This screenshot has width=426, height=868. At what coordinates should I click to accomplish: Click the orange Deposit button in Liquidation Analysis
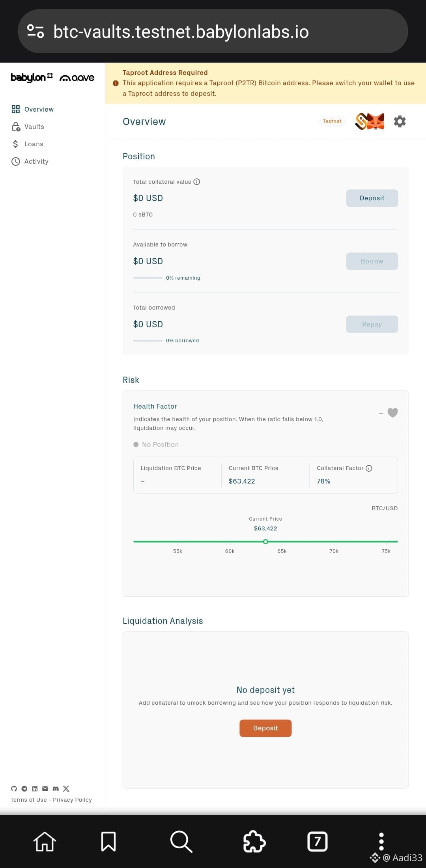[265, 728]
